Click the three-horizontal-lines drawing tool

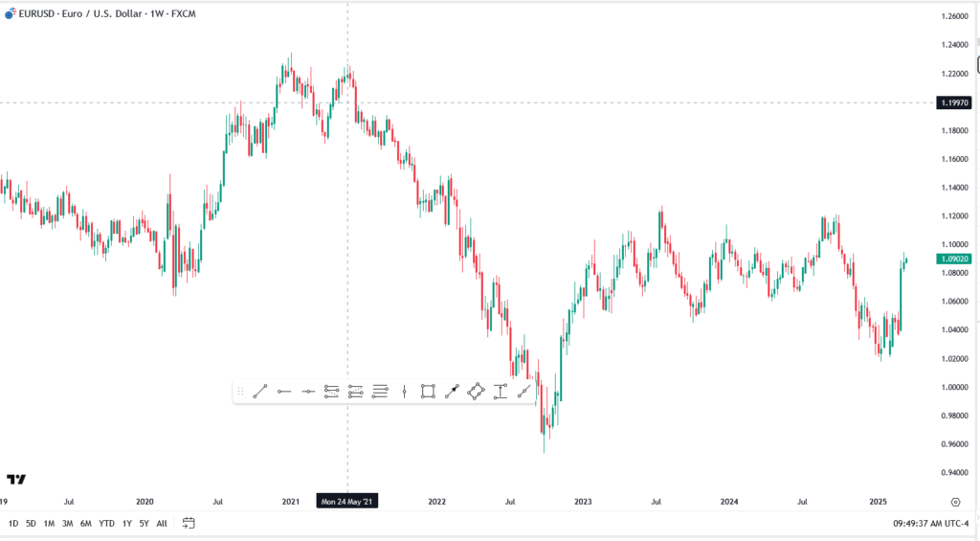tap(380, 391)
